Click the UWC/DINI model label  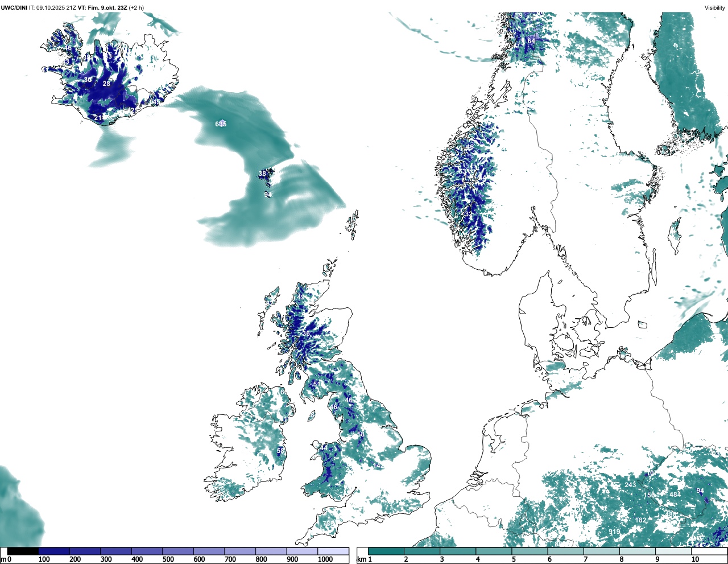[14, 8]
